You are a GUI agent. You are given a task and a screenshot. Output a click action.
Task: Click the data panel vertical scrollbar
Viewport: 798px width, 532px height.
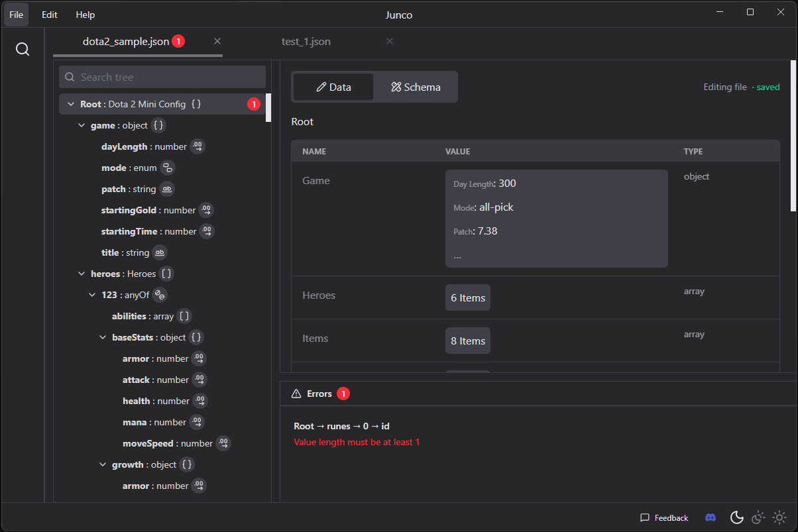tap(793, 136)
